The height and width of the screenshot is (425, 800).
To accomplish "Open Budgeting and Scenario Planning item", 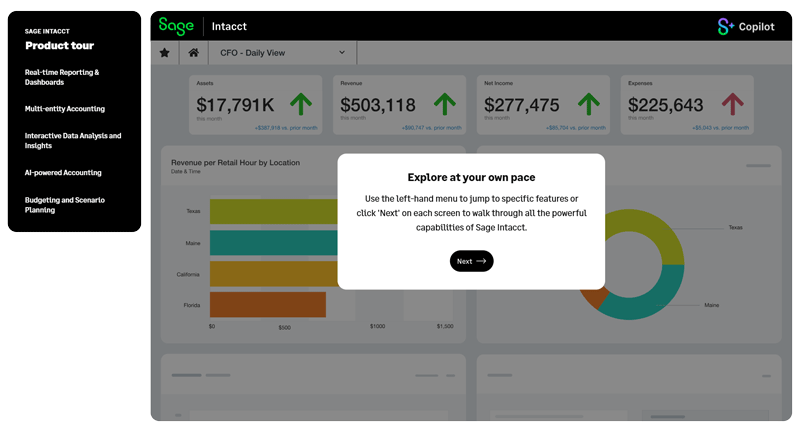I will 65,205.
